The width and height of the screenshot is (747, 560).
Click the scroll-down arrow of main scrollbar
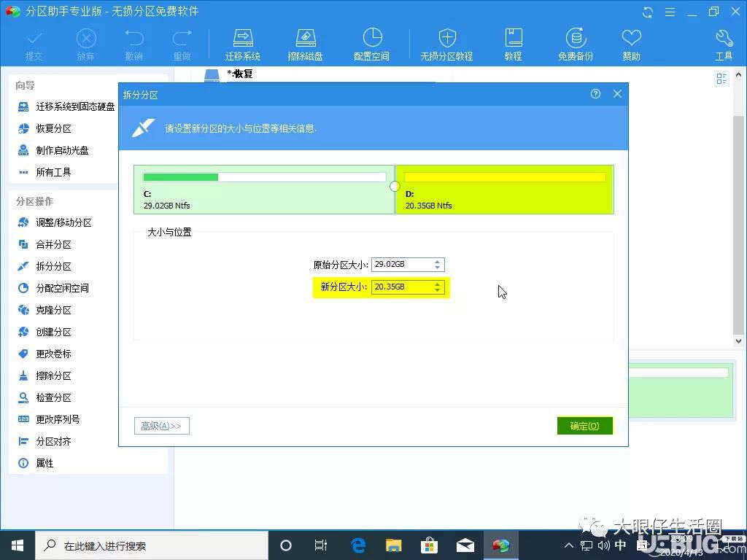tap(738, 341)
